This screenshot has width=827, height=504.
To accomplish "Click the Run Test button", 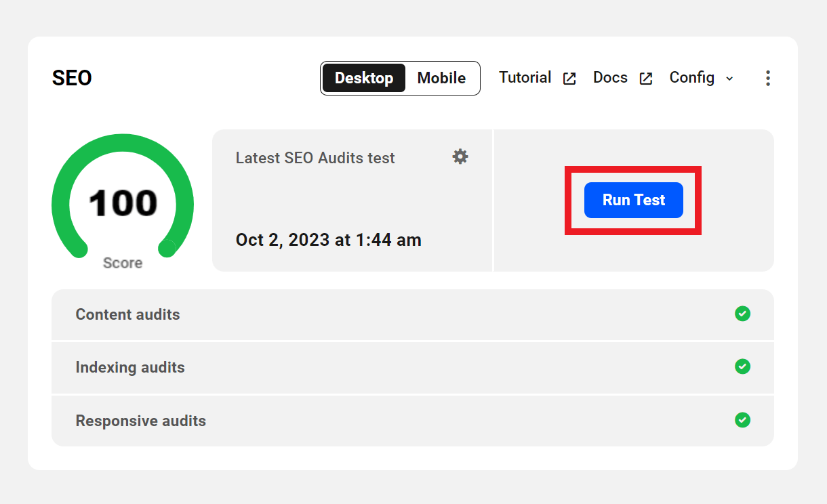I will coord(634,200).
